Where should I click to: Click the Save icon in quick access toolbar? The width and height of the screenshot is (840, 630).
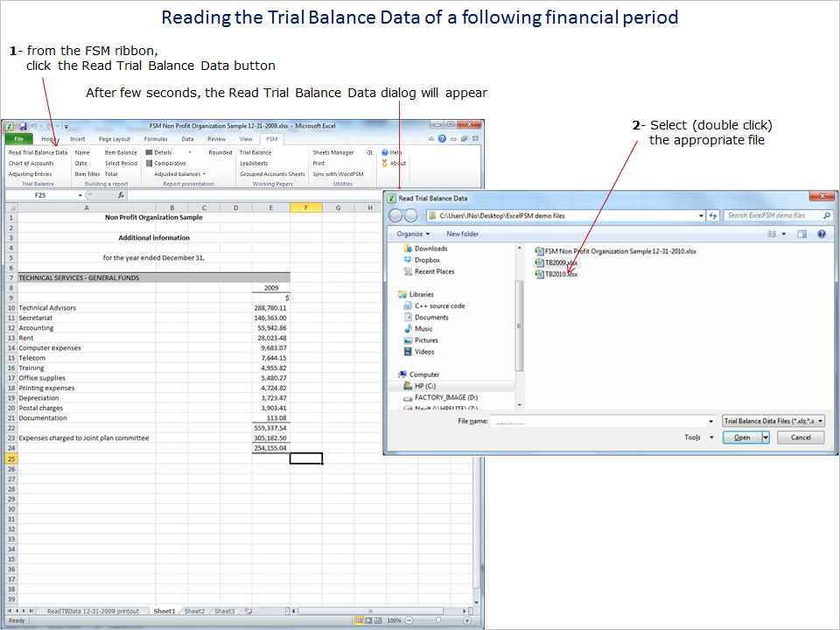[x=23, y=126]
